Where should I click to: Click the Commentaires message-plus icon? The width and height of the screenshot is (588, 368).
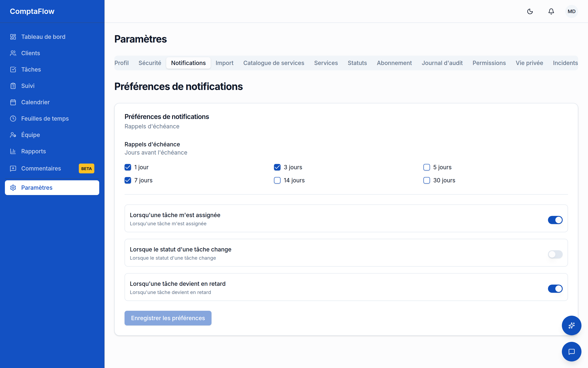click(13, 168)
